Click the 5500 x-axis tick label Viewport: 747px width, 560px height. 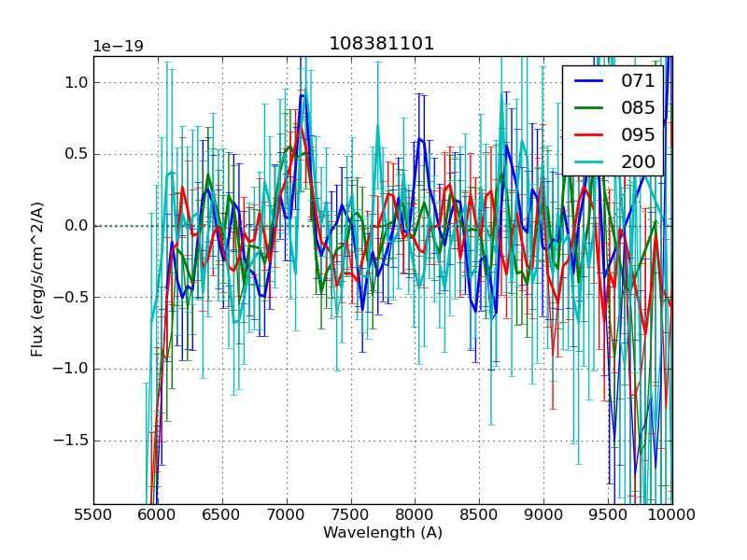pos(93,514)
